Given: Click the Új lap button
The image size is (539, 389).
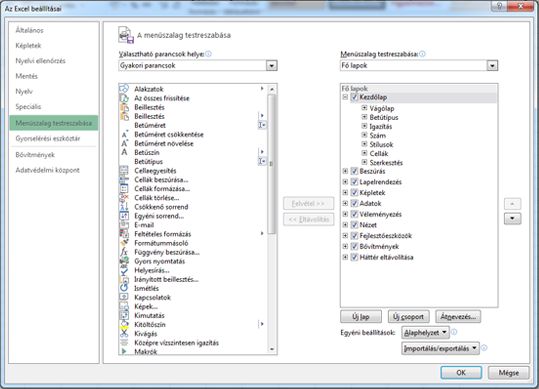Looking at the screenshot, I should pos(361,316).
